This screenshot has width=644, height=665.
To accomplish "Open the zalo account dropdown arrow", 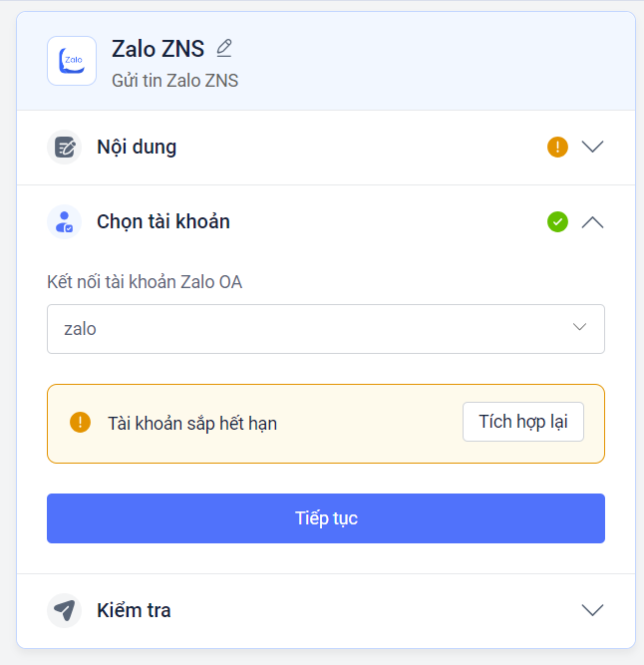I will (580, 327).
